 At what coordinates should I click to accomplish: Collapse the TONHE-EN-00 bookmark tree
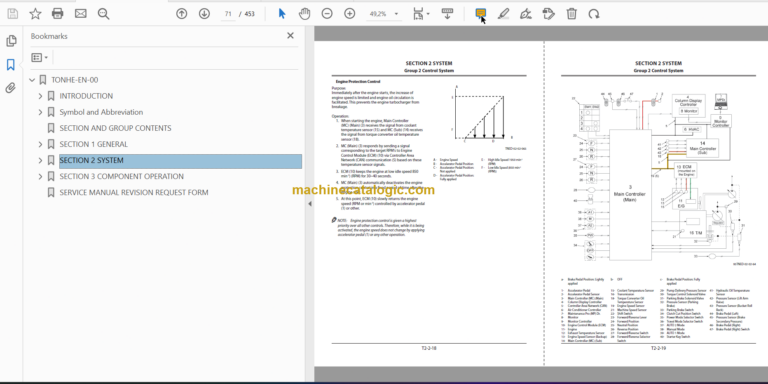pyautogui.click(x=32, y=80)
